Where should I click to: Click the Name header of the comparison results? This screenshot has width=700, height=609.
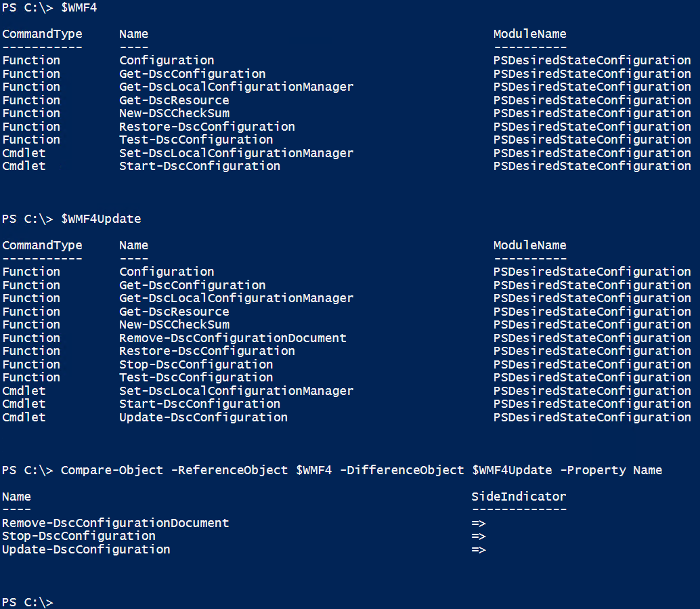16,497
